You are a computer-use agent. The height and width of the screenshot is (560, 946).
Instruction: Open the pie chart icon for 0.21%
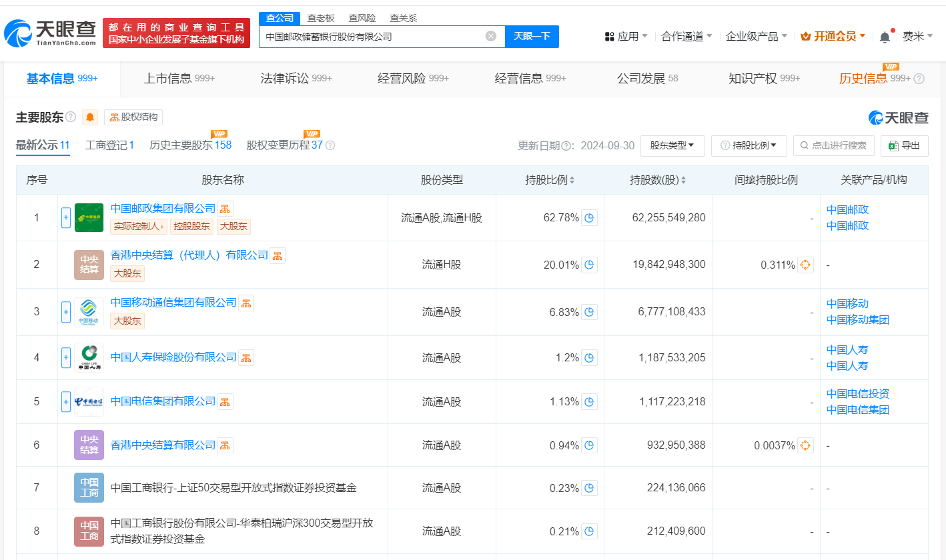pyautogui.click(x=589, y=531)
